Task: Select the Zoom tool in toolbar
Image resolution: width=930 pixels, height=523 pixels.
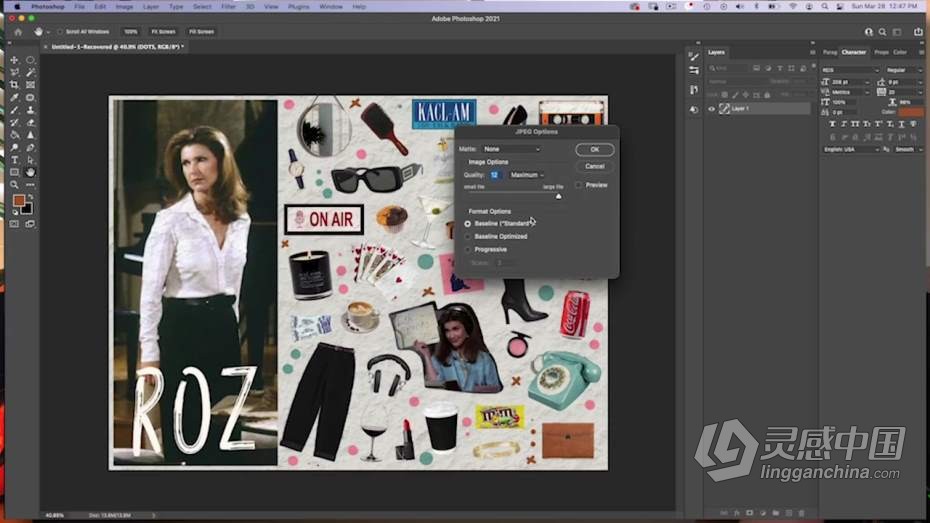Action: [x=14, y=184]
